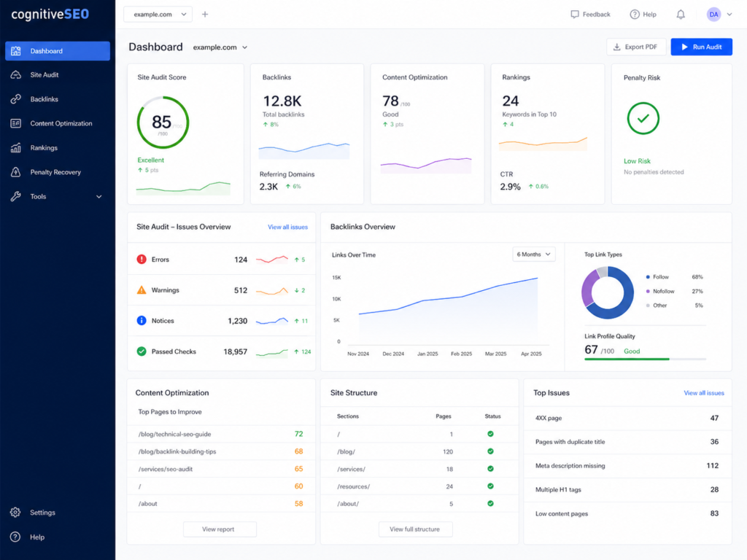Open the DA account menu chevron

click(x=729, y=15)
